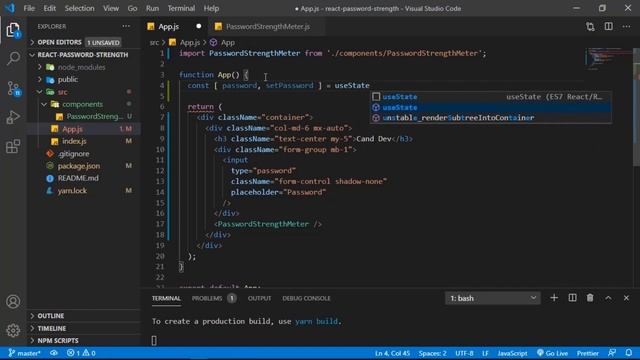Screen dimensions: 640x360
Task: Open the File menu
Action: (x=29, y=8)
